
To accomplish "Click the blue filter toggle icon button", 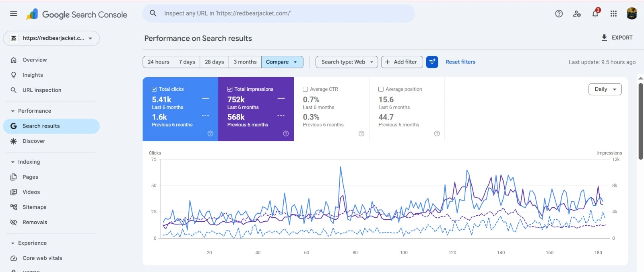I will [x=432, y=62].
